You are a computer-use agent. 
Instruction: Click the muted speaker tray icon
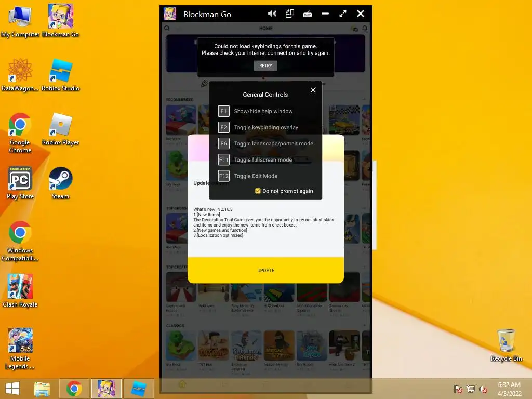click(483, 389)
